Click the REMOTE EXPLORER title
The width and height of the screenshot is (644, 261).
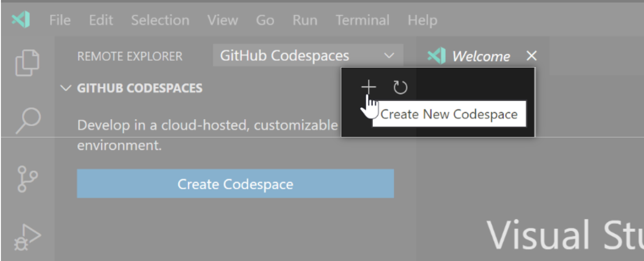pyautogui.click(x=130, y=57)
